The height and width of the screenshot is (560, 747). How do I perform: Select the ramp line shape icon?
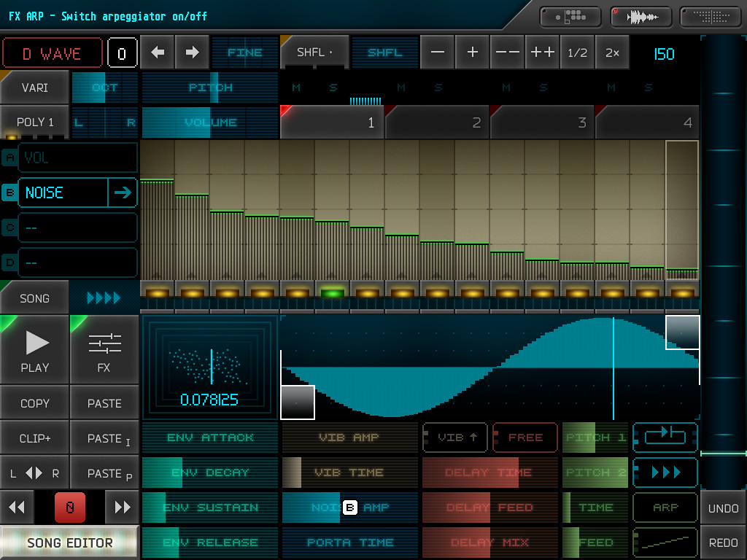tap(665, 542)
